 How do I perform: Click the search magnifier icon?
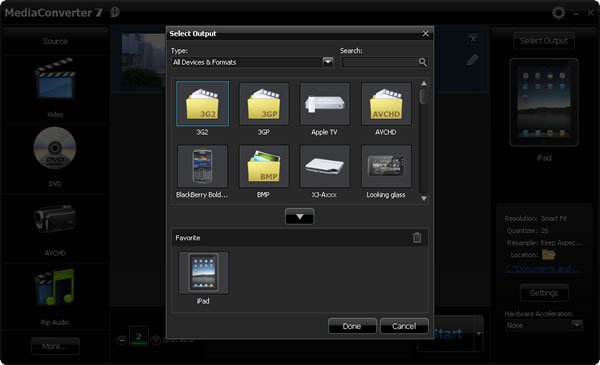(422, 62)
